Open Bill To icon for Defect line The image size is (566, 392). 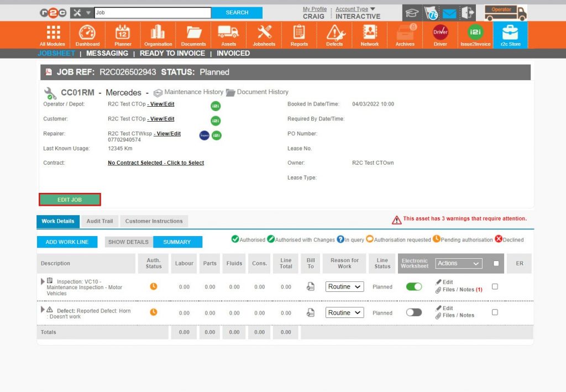pyautogui.click(x=311, y=312)
